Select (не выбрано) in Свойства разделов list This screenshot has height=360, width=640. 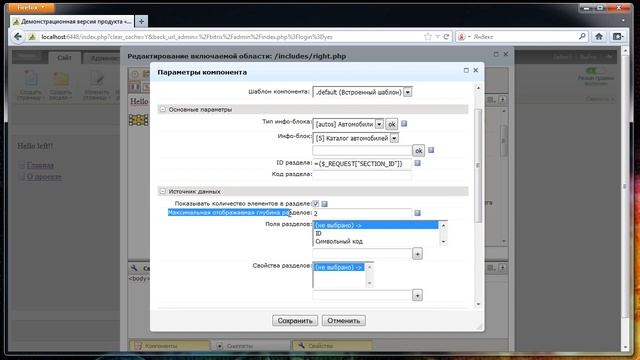pos(339,267)
